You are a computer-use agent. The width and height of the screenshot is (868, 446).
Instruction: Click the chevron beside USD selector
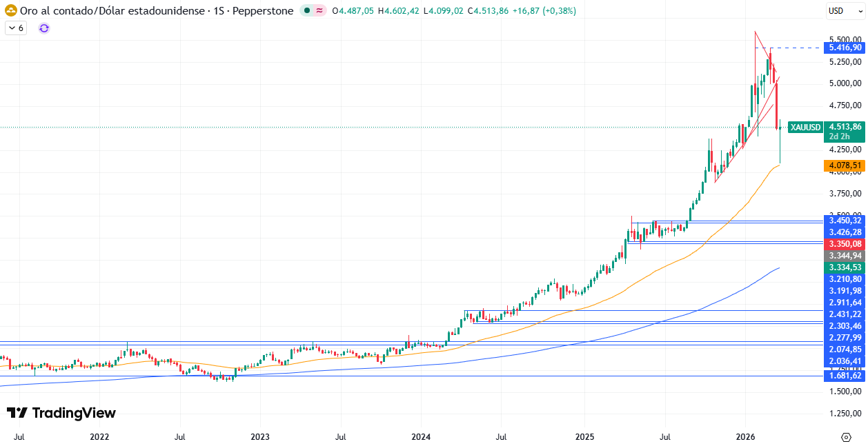[x=862, y=11]
